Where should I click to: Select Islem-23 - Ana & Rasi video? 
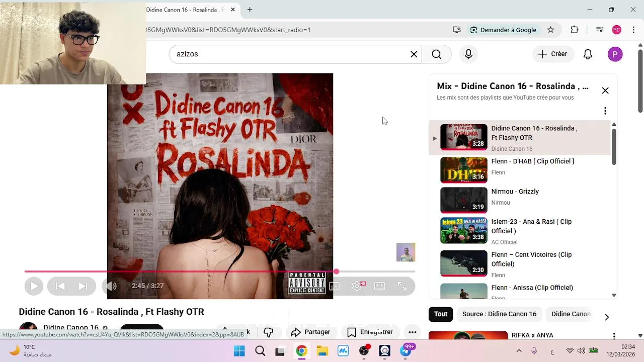pos(520,231)
